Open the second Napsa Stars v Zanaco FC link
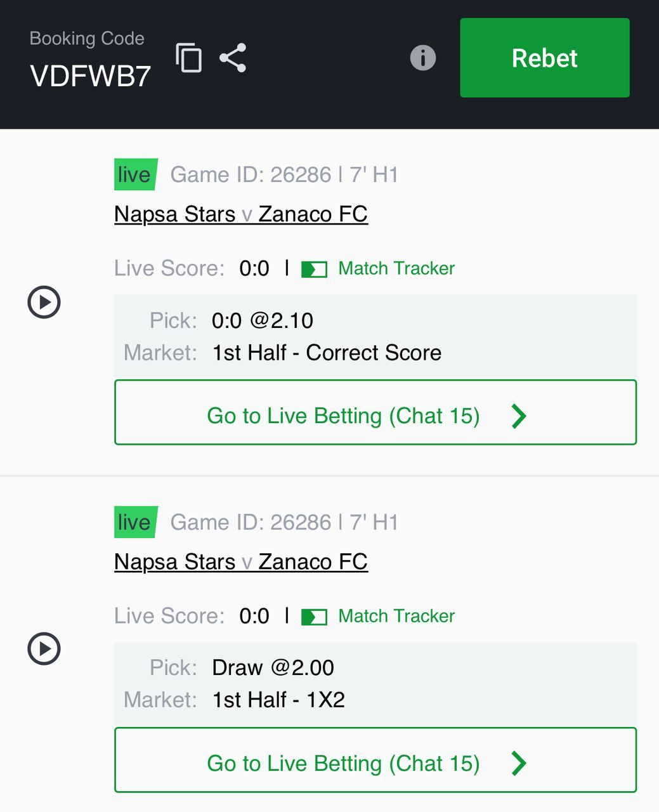This screenshot has width=659, height=812. tap(241, 561)
